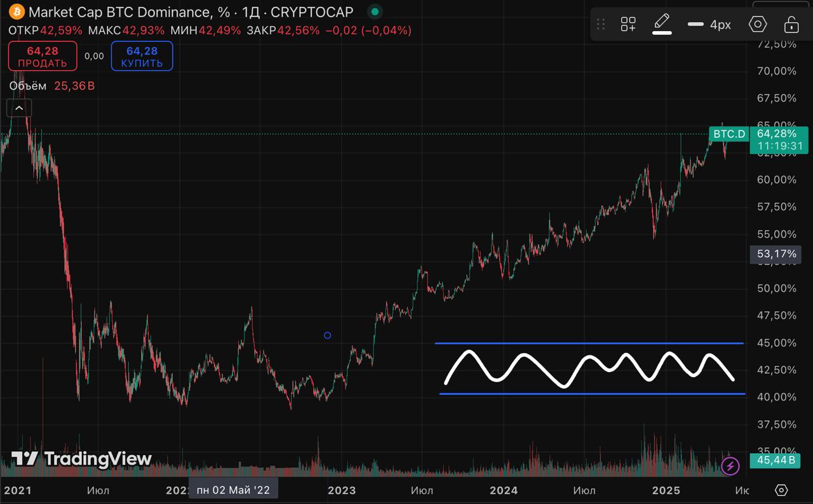Open the drawing templates icon in floating toolbar
This screenshot has height=504, width=813.
click(x=628, y=25)
